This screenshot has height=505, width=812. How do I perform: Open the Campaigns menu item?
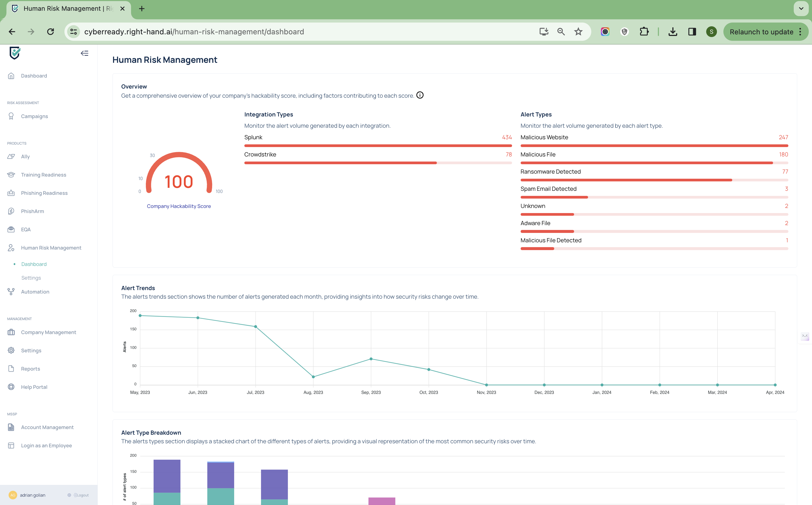tap(34, 116)
